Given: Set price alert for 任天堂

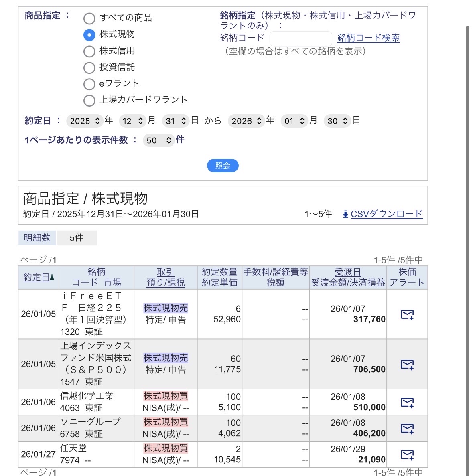Looking at the screenshot, I should [407, 454].
